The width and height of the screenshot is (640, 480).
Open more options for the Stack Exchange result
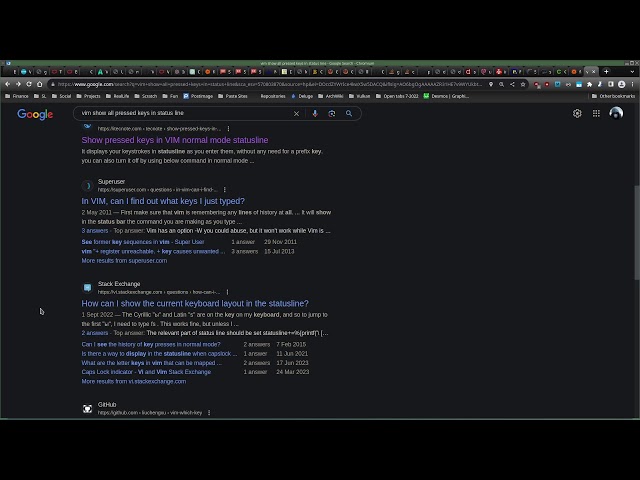tap(227, 292)
